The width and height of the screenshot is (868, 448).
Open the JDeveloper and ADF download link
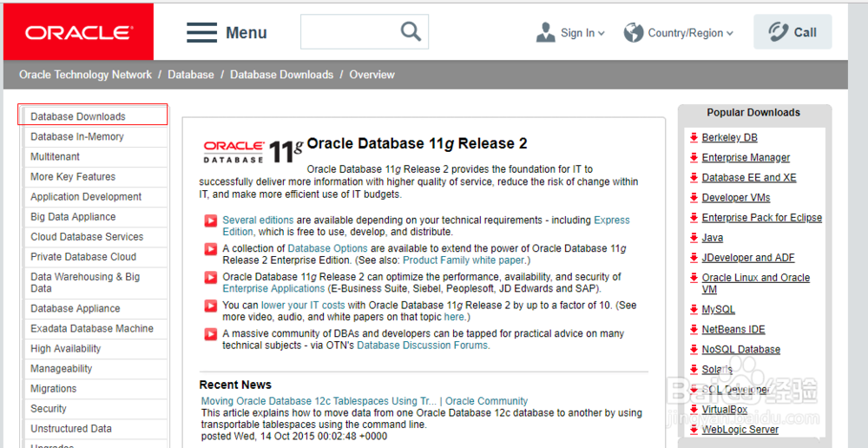coord(748,258)
